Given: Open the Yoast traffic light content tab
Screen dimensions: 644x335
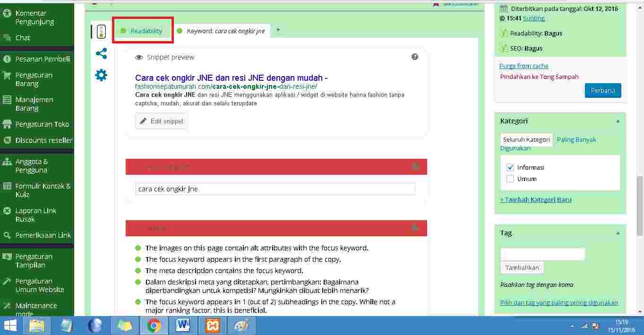Looking at the screenshot, I should [x=101, y=32].
